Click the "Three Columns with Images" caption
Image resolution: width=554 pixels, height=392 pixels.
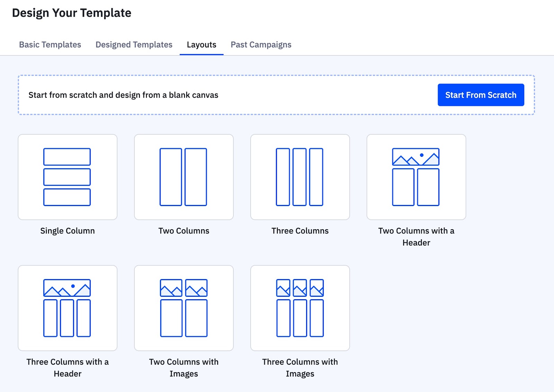coord(300,367)
